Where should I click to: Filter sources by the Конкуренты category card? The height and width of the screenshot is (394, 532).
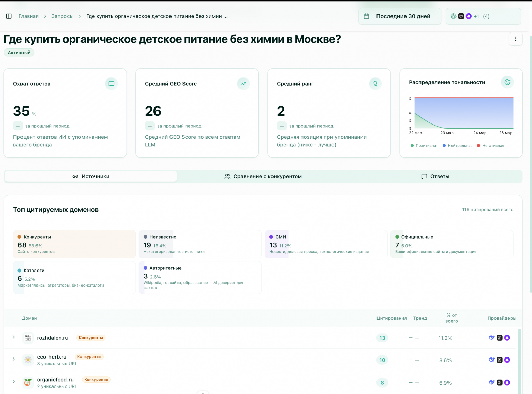click(74, 244)
